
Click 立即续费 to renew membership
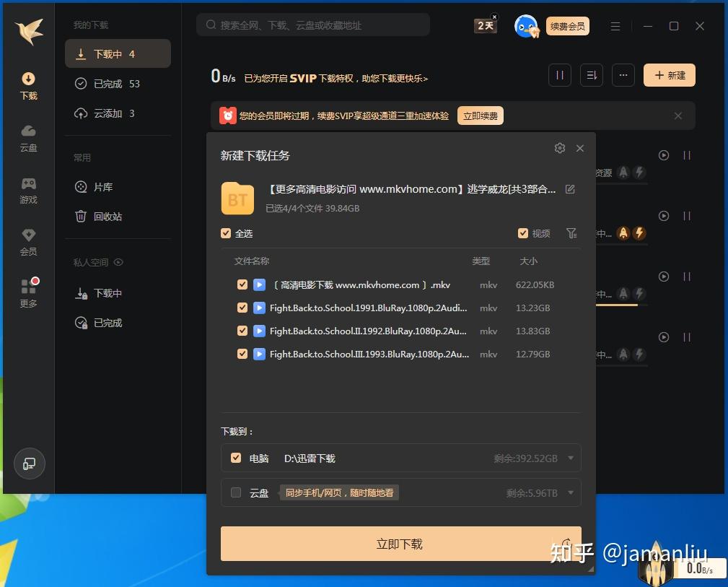point(480,115)
